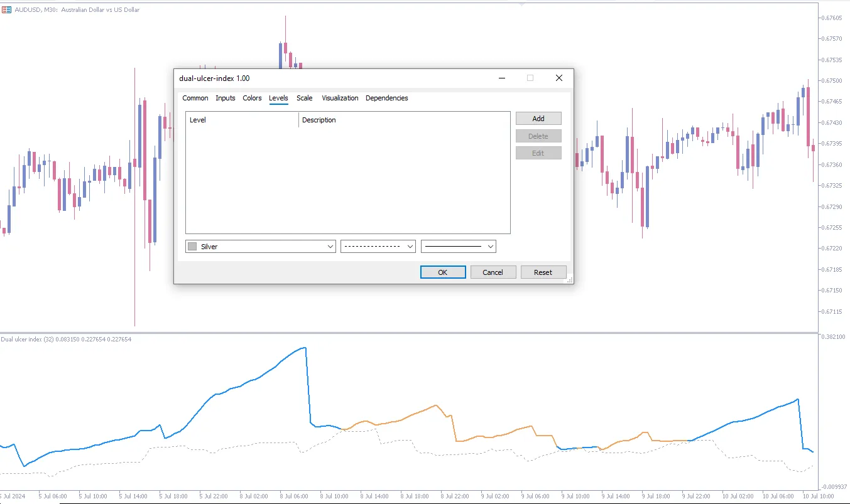This screenshot has width=850, height=504.
Task: Open the dashed line style dropdown
Action: pyautogui.click(x=410, y=247)
